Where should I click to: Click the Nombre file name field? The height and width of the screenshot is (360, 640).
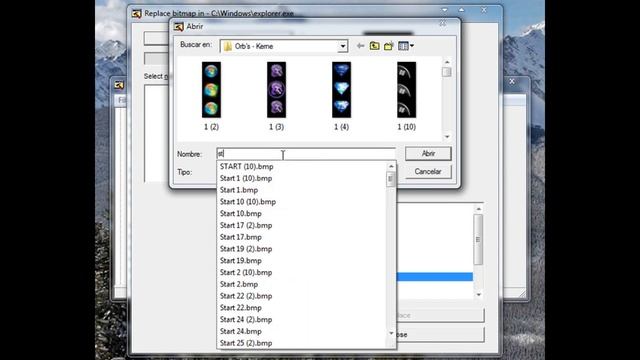(306, 154)
